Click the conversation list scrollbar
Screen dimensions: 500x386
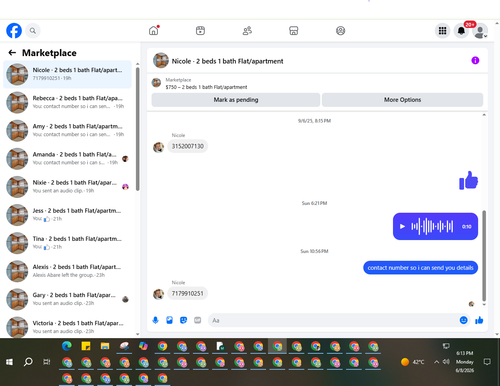(x=138, y=128)
